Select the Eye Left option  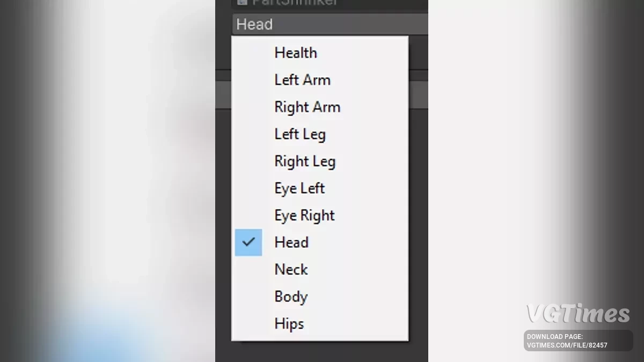[x=299, y=188]
